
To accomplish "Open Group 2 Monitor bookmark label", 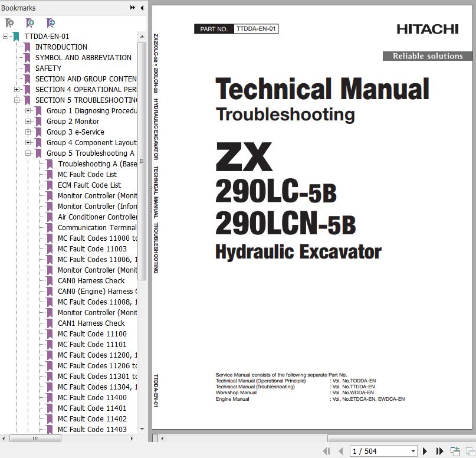I will click(x=73, y=122).
